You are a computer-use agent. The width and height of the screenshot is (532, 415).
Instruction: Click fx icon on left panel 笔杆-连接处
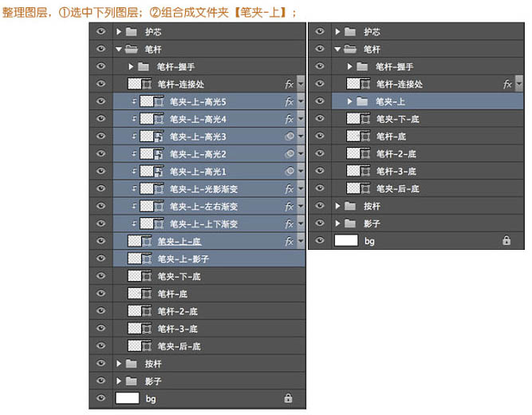(x=289, y=84)
